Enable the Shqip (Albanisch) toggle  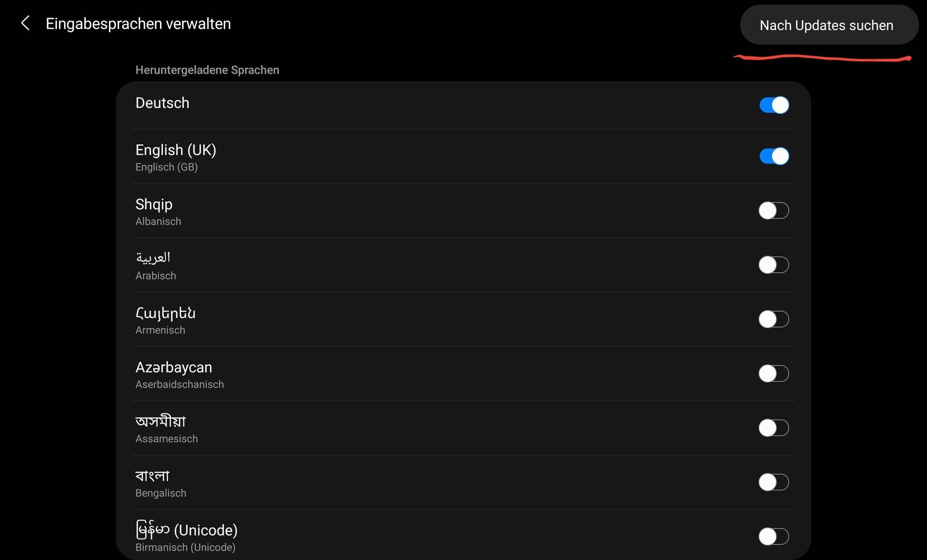coord(774,210)
